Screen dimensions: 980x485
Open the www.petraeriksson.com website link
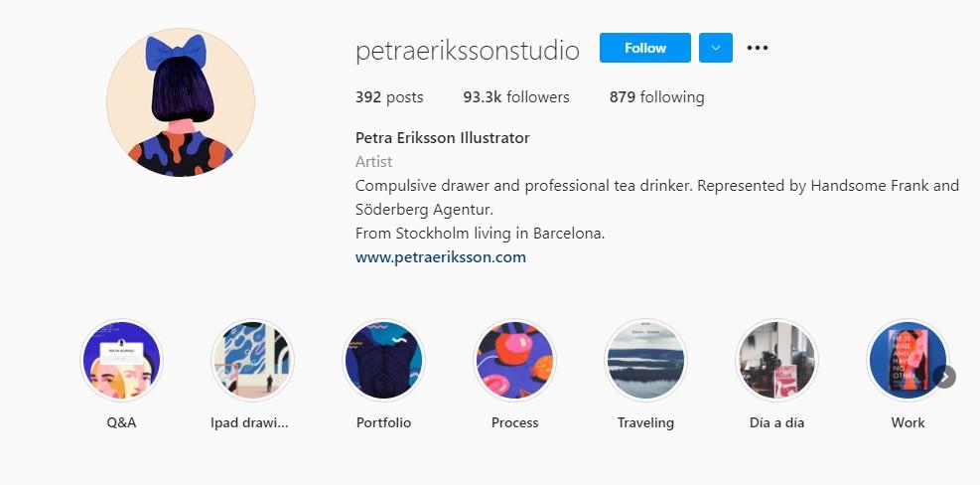[440, 257]
